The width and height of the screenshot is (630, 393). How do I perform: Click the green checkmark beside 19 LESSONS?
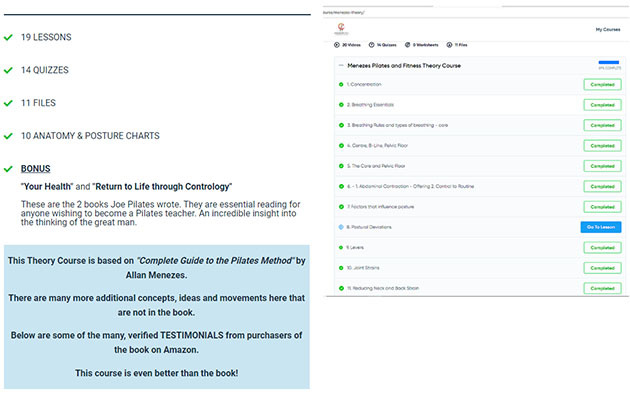pyautogui.click(x=8, y=37)
